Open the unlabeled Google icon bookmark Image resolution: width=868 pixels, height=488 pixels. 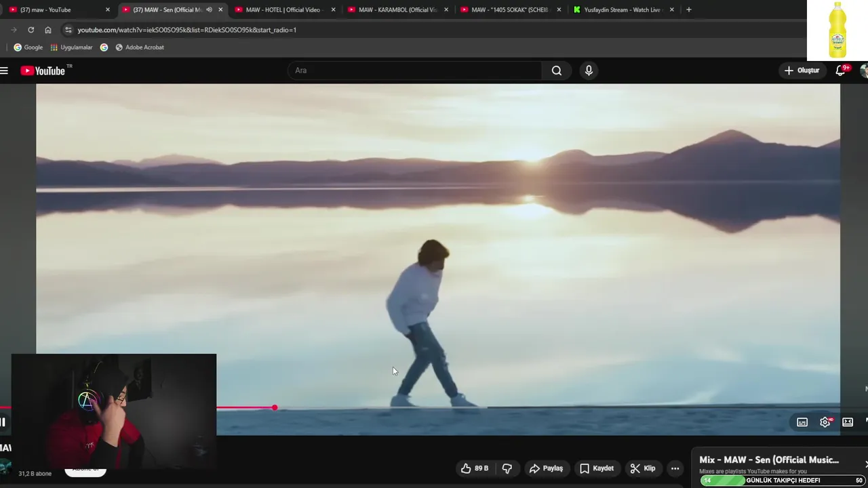point(104,47)
